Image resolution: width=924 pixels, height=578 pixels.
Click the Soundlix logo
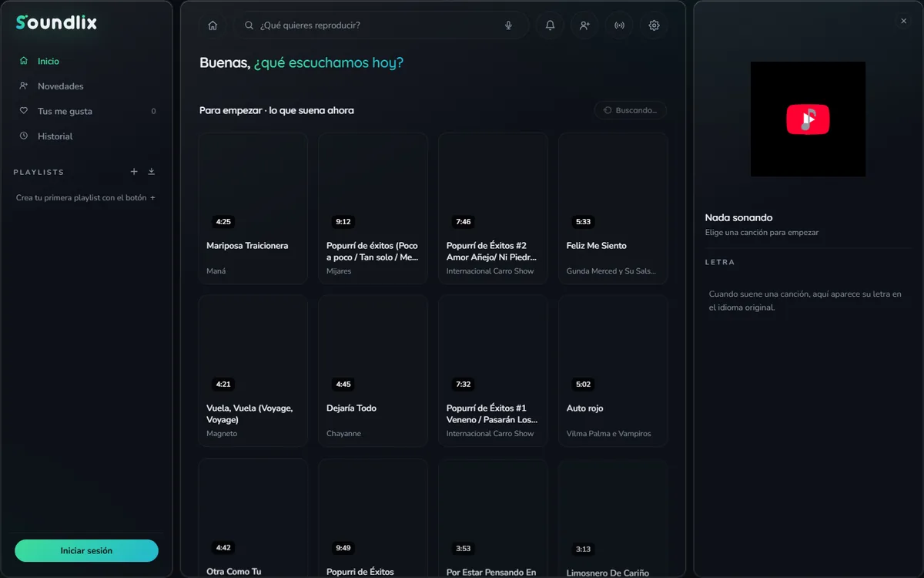pyautogui.click(x=56, y=22)
